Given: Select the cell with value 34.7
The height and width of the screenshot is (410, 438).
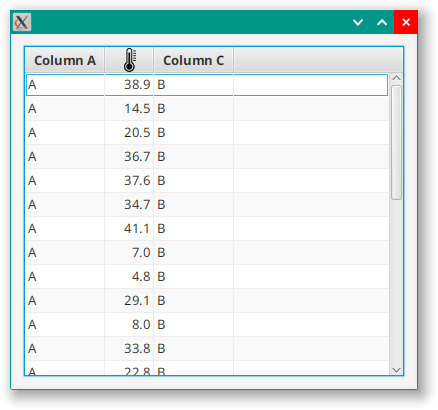Looking at the screenshot, I should (129, 205).
